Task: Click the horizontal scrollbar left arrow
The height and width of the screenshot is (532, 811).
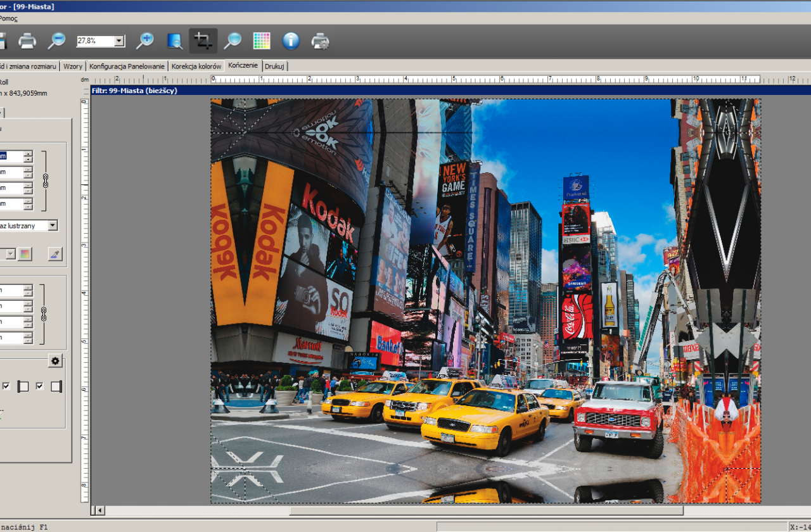Action: [x=100, y=510]
